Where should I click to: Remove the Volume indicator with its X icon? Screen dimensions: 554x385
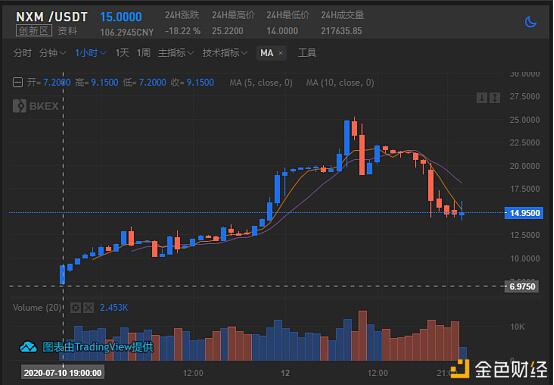point(88,308)
